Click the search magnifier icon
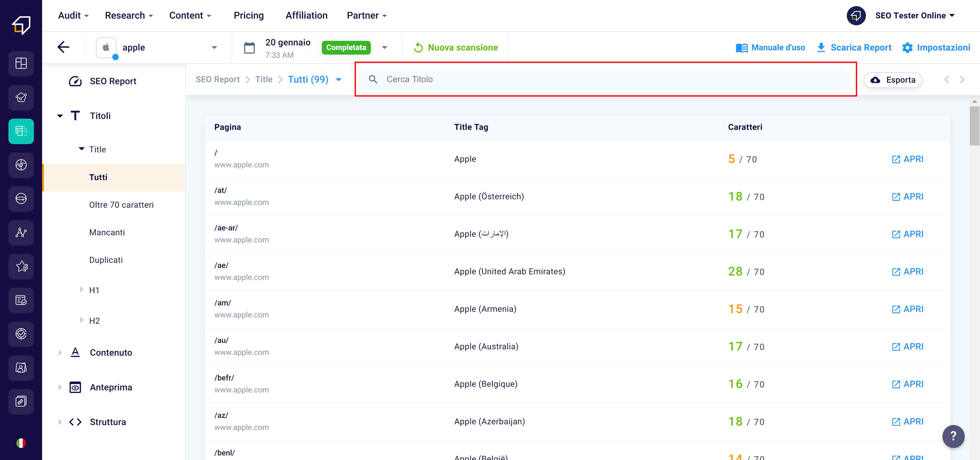 [x=373, y=79]
